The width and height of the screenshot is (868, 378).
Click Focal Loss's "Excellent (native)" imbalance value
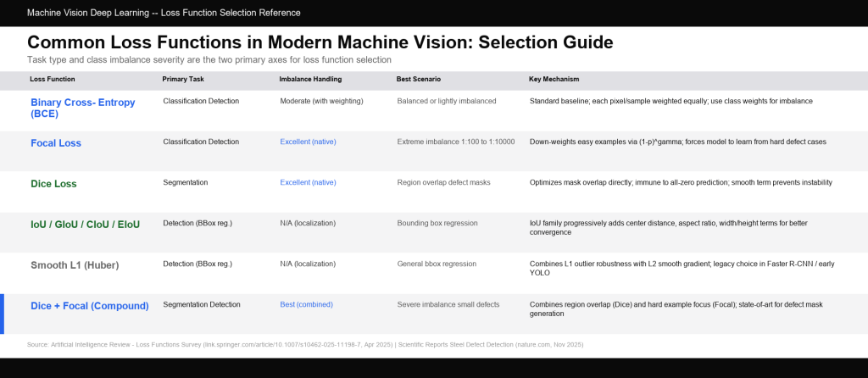point(308,142)
